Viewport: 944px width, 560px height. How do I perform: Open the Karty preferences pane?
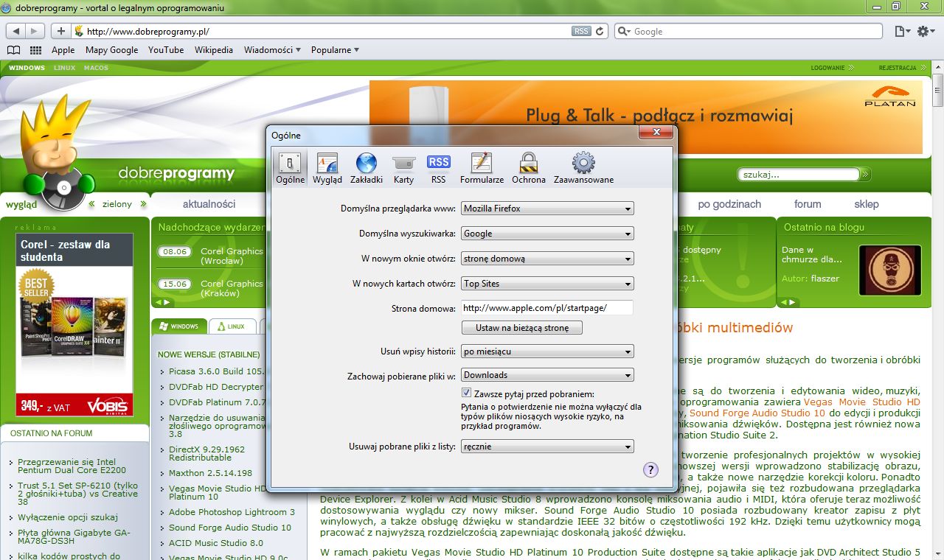click(403, 168)
